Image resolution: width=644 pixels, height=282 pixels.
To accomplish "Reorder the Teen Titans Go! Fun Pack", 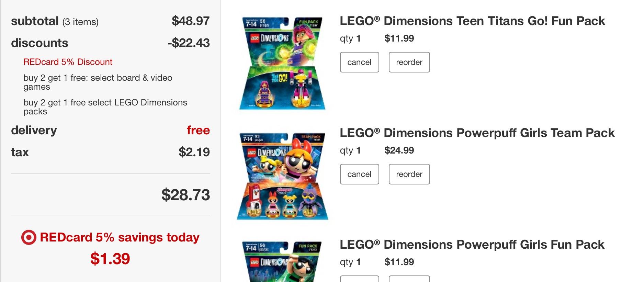I will coord(409,62).
